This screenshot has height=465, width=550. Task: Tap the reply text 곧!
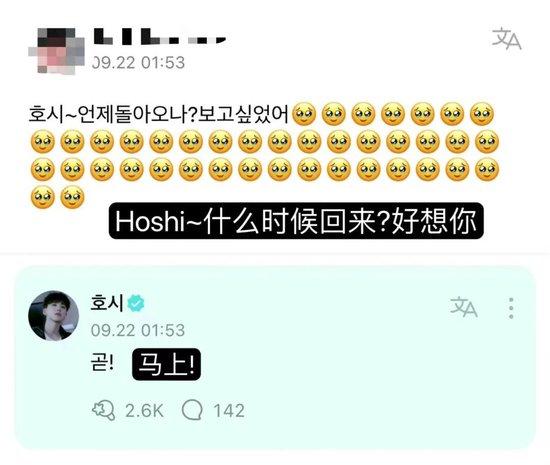[102, 363]
